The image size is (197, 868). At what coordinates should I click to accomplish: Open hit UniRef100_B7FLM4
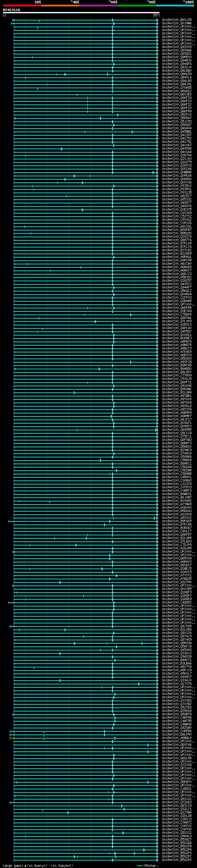tap(177, 525)
